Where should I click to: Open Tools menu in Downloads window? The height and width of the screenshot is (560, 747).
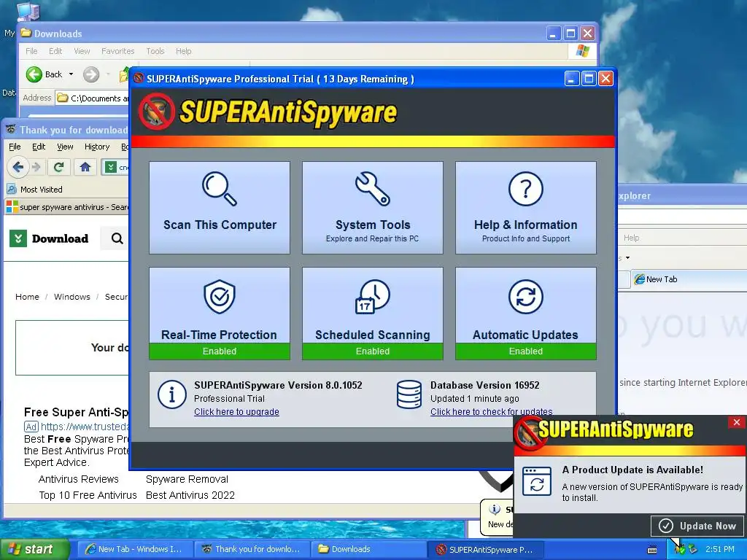[x=155, y=51]
